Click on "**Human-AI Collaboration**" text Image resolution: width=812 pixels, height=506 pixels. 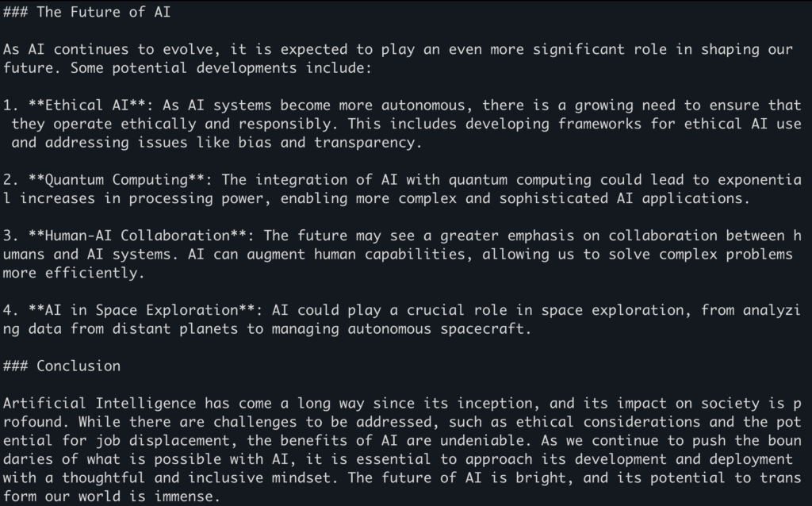click(x=137, y=236)
